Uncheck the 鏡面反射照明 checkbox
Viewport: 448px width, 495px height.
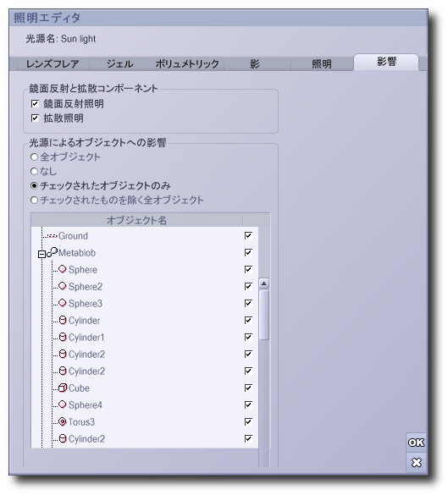pyautogui.click(x=35, y=103)
